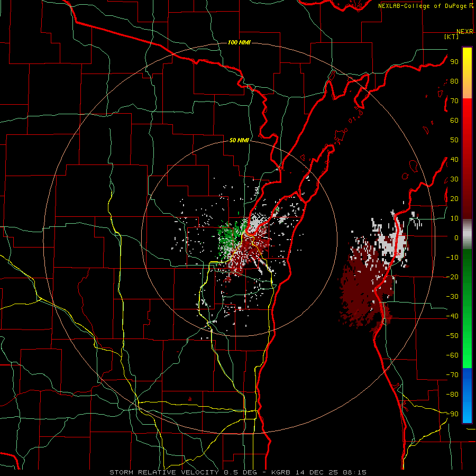
Task: Select the positive 40 scale value
Action: point(454,159)
